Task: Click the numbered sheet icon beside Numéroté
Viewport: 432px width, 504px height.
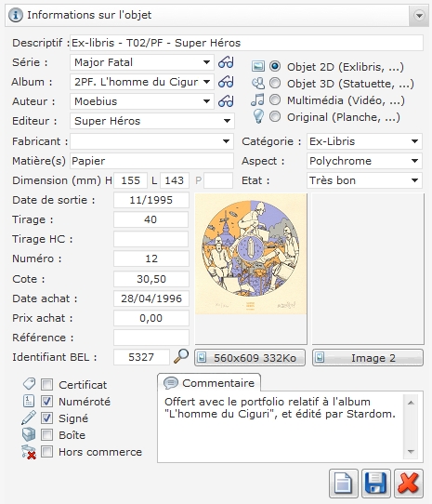Action: (x=29, y=401)
